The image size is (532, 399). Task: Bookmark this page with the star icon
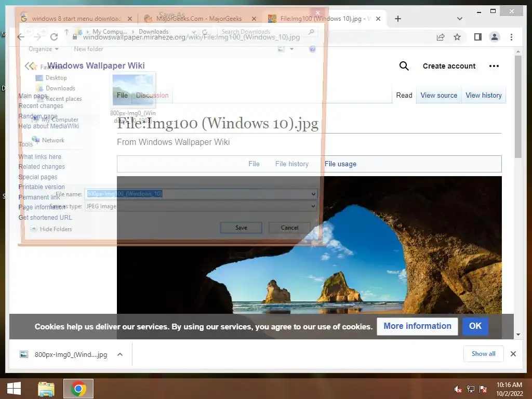coord(457,37)
